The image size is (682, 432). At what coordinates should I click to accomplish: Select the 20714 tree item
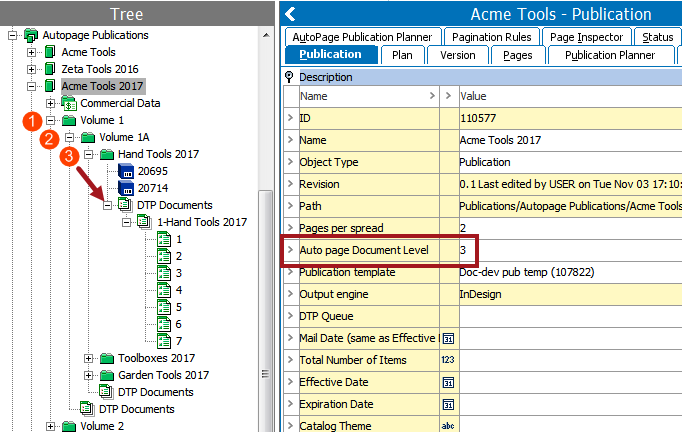coord(153,188)
